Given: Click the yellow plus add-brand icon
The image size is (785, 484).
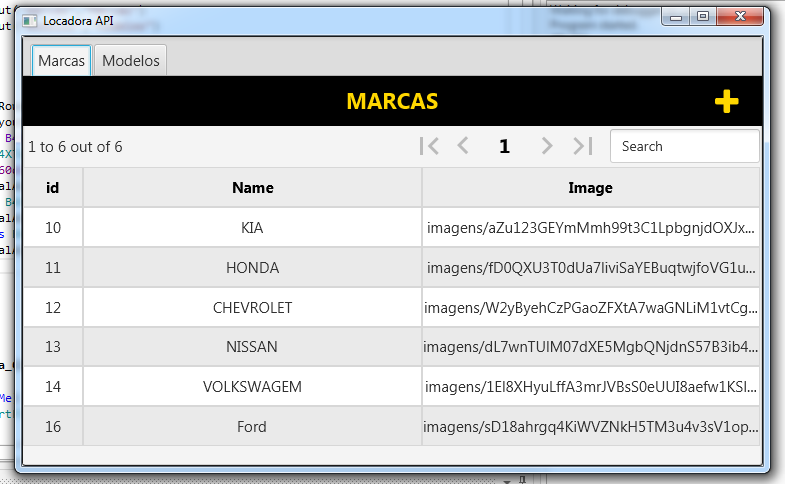Looking at the screenshot, I should 726,102.
